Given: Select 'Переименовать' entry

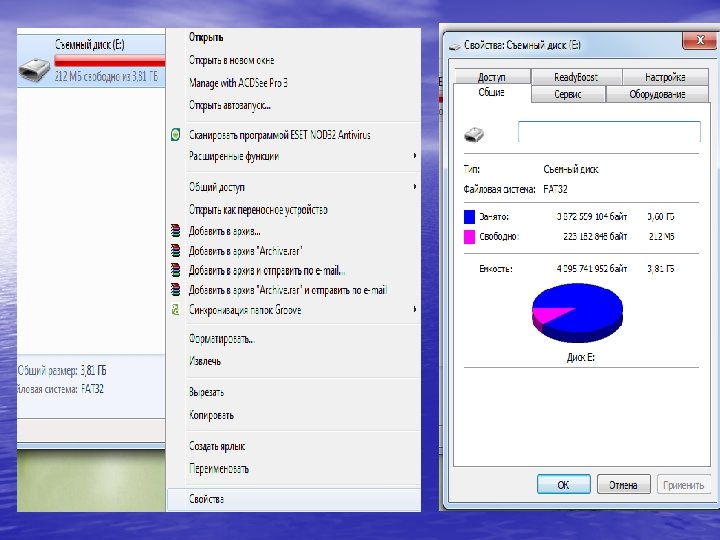Looking at the screenshot, I should tap(219, 469).
